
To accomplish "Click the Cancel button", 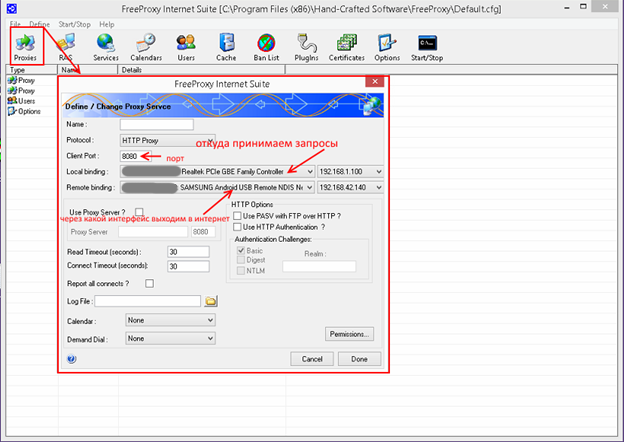I will point(312,359).
